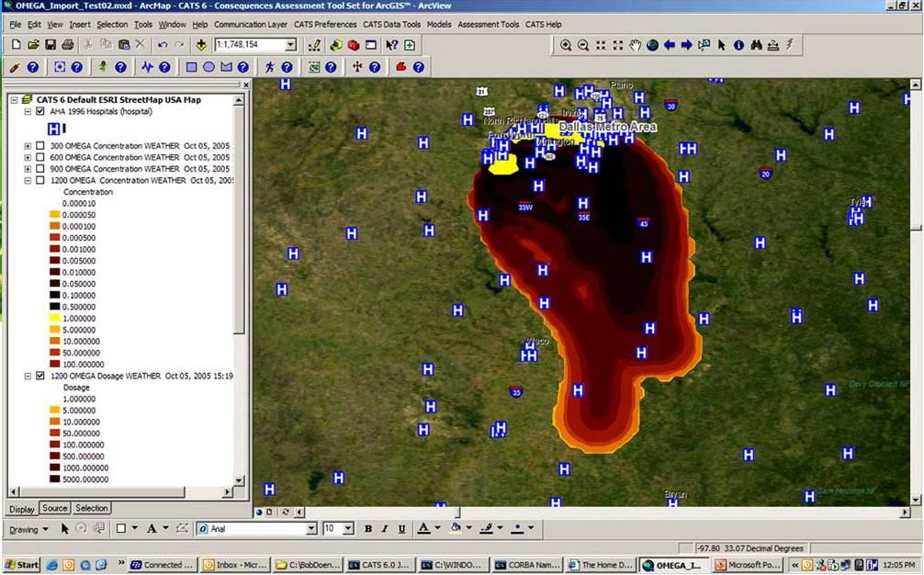Click the Full Extent globe icon
Screen dimensions: 924x575
[652, 45]
